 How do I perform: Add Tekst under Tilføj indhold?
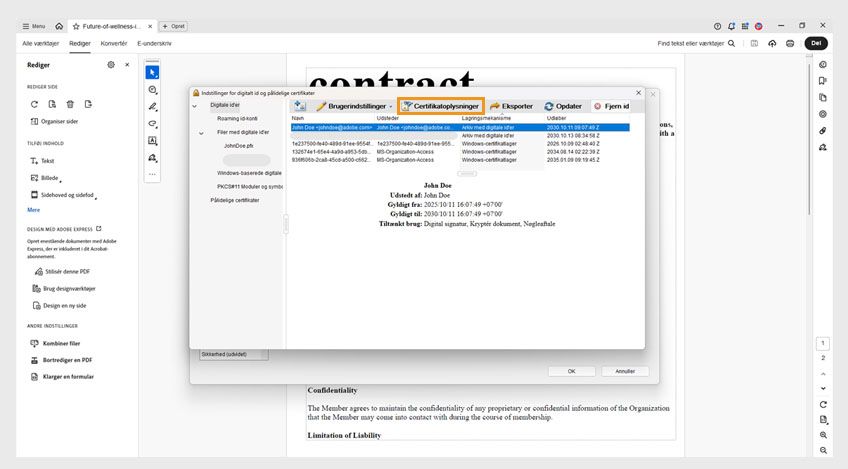click(x=42, y=161)
